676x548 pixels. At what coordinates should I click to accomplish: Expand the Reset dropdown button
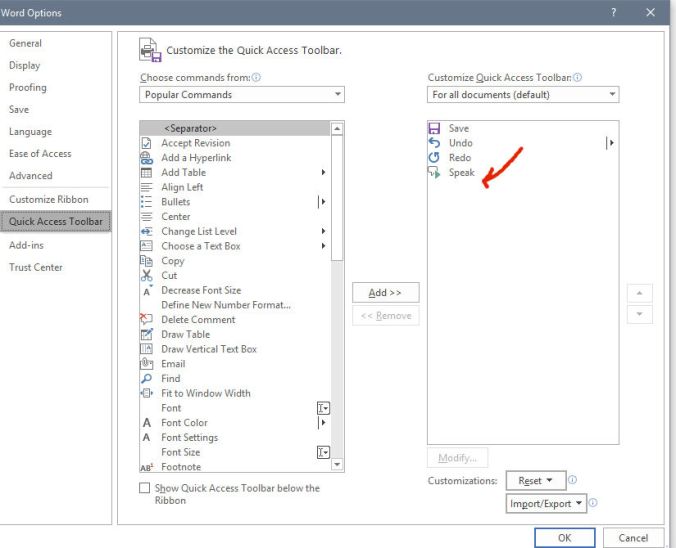click(536, 481)
